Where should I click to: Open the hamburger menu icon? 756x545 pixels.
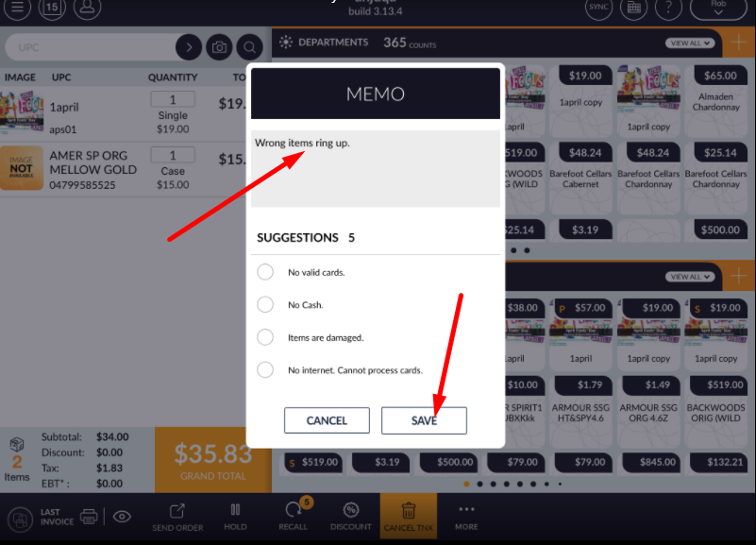click(x=17, y=8)
